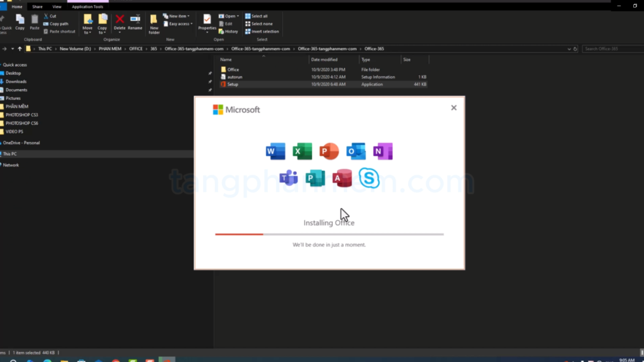
Task: Open Downloads in Quick access
Action: 16,82
